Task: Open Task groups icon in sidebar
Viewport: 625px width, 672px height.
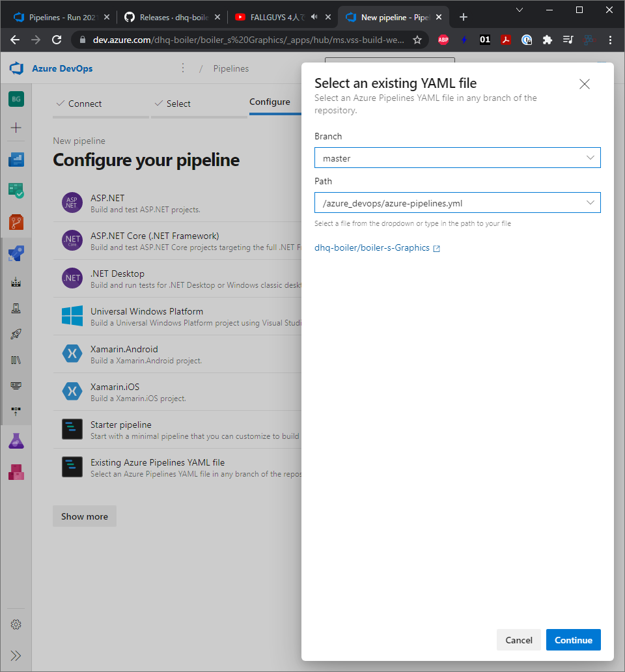Action: coord(16,385)
